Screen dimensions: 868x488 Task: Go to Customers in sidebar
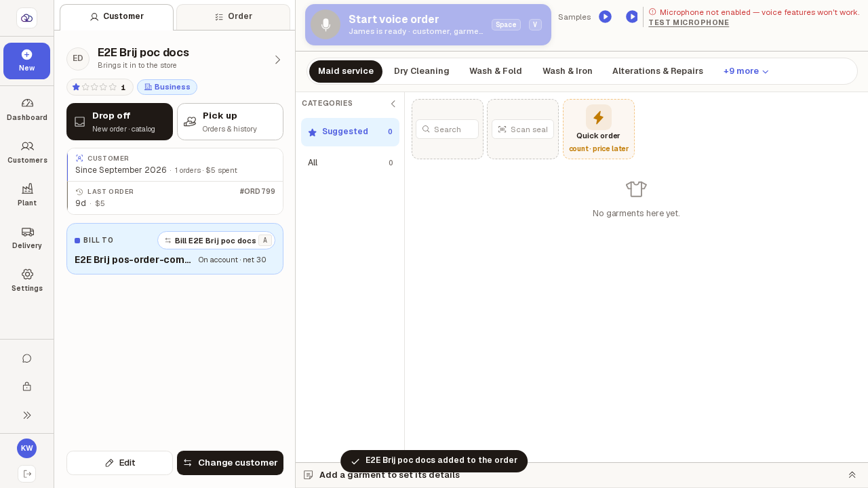click(x=27, y=152)
